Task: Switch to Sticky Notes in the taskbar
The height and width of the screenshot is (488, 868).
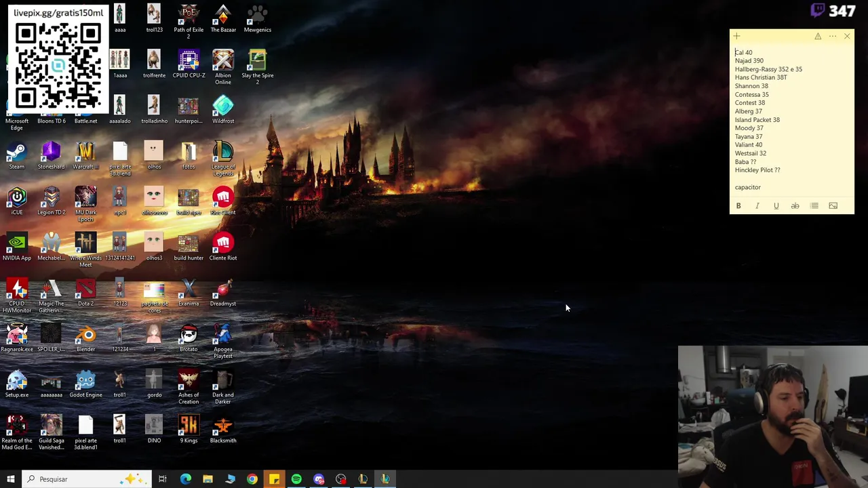Action: pyautogui.click(x=274, y=479)
